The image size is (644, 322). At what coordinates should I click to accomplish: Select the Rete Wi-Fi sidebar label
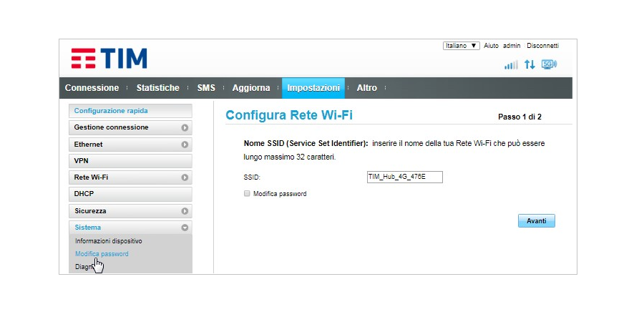pyautogui.click(x=91, y=177)
